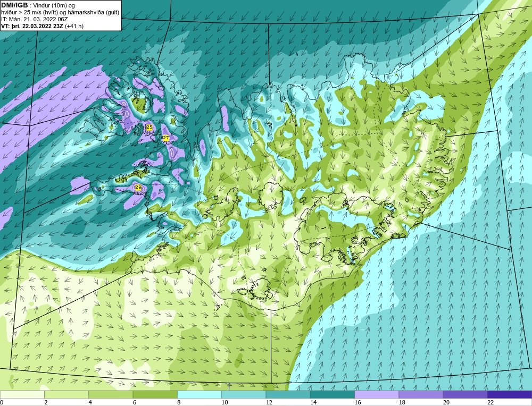The width and height of the screenshot is (532, 406).
Task: Click the 10–12 m/s turquoise legend swatch
Action: click(x=244, y=394)
